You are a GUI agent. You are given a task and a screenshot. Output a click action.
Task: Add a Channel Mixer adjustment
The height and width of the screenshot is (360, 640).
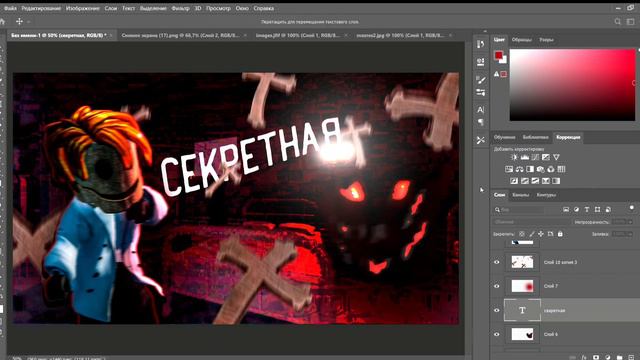551,169
